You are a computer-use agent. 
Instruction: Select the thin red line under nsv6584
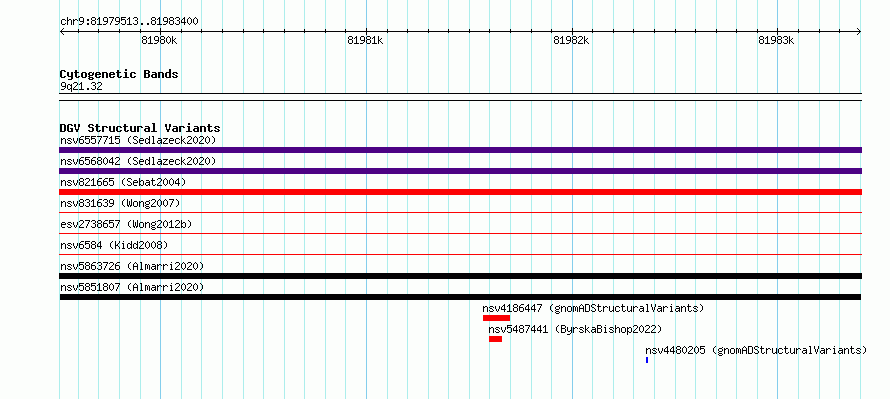point(460,255)
